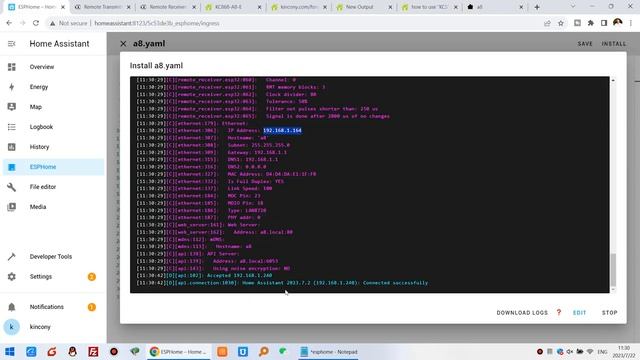This screenshot has height=360, width=640.
Task: Click the browser back arrow
Action: (9, 23)
